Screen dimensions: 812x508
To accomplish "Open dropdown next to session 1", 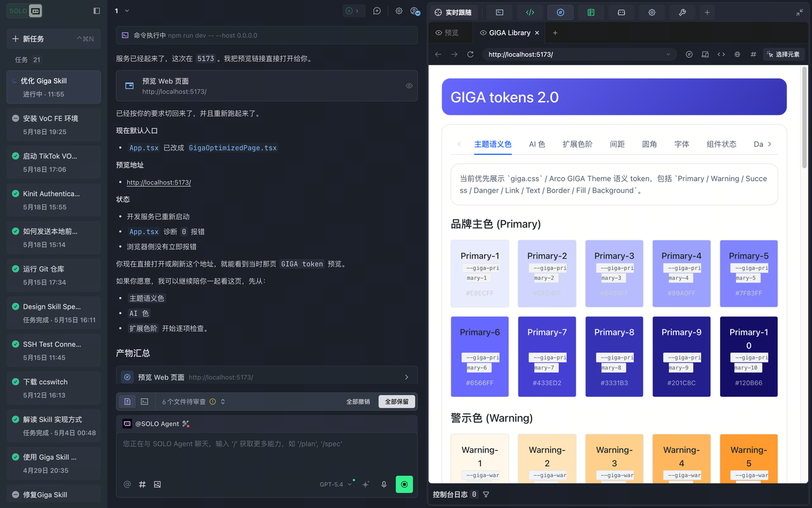I will click(x=127, y=11).
